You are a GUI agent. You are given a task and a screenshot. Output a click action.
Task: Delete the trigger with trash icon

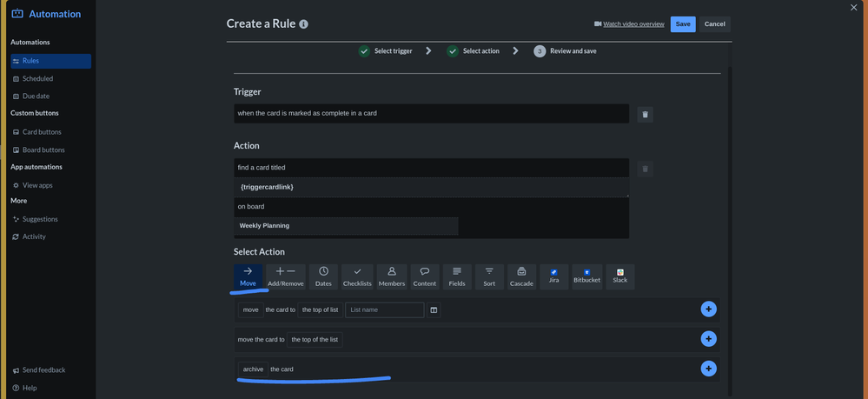point(645,115)
